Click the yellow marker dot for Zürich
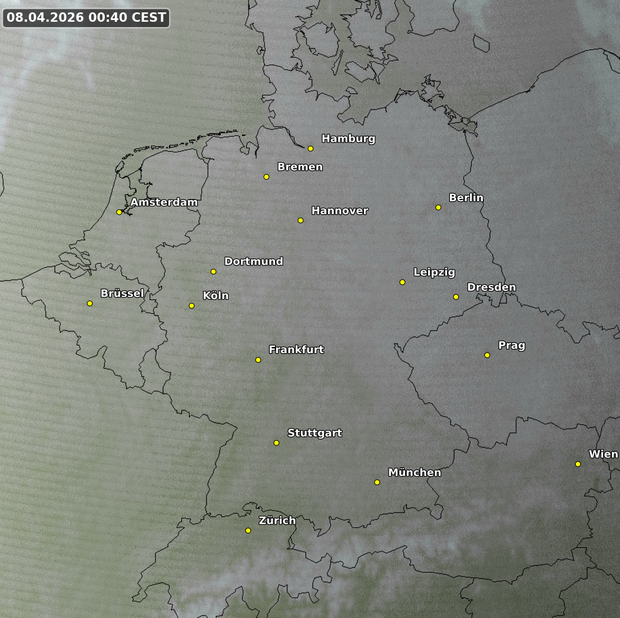Viewport: 620px width, 618px height. (248, 530)
